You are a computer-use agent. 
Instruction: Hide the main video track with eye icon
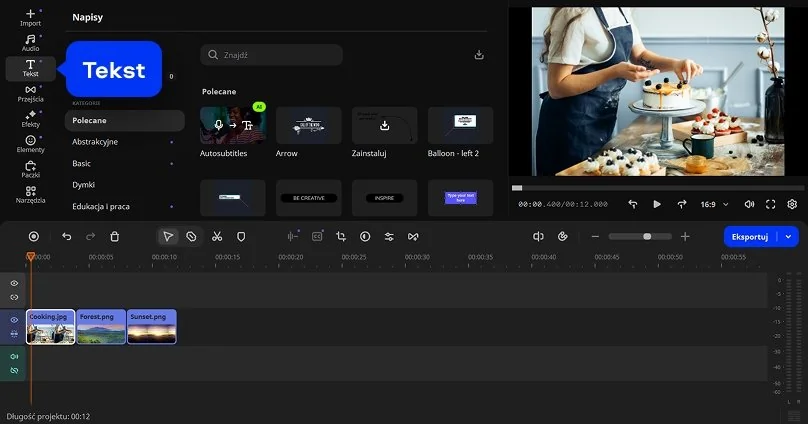pos(14,320)
